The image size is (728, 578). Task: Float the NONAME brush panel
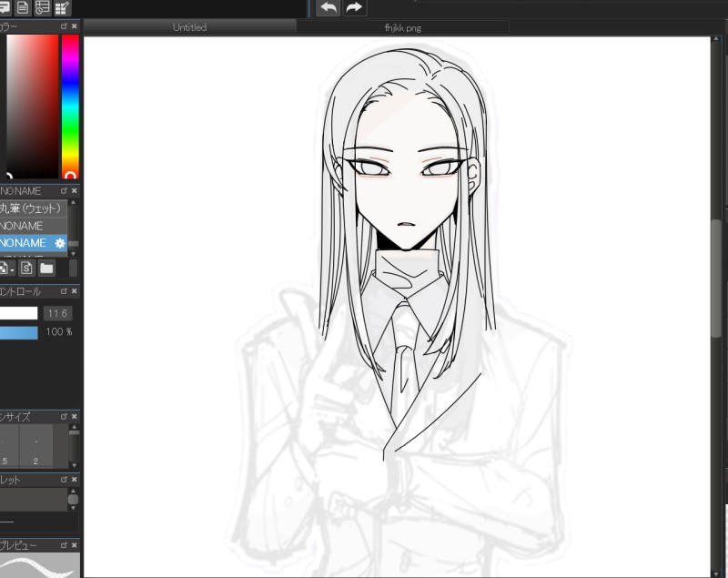tap(64, 191)
